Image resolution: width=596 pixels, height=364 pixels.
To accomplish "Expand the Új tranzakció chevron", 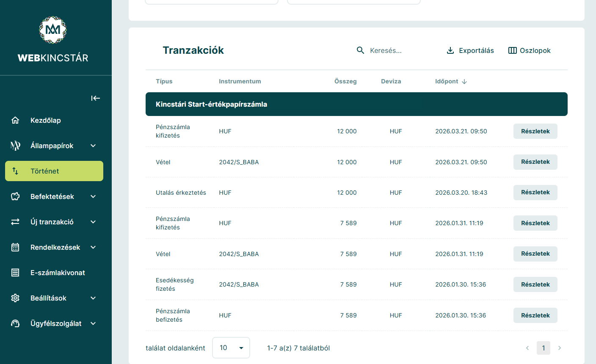I will 93,222.
